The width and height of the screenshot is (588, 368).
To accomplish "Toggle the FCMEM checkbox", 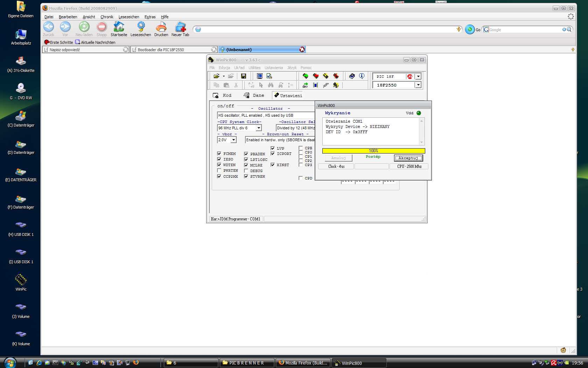I will 219,154.
